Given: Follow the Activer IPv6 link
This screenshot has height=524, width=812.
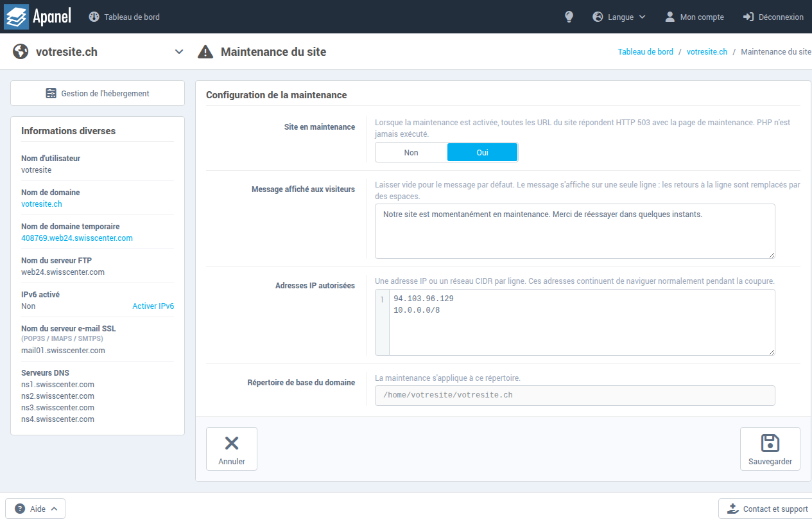Looking at the screenshot, I should pos(153,306).
